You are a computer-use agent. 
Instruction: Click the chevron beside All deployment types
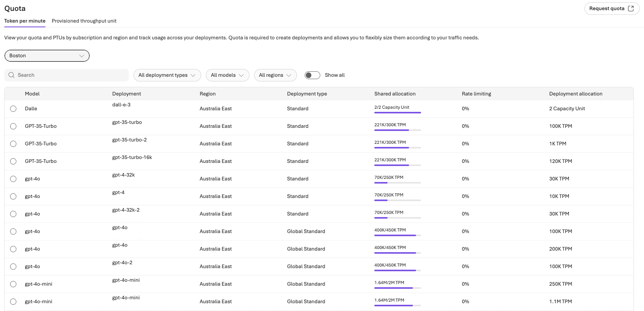coord(193,75)
